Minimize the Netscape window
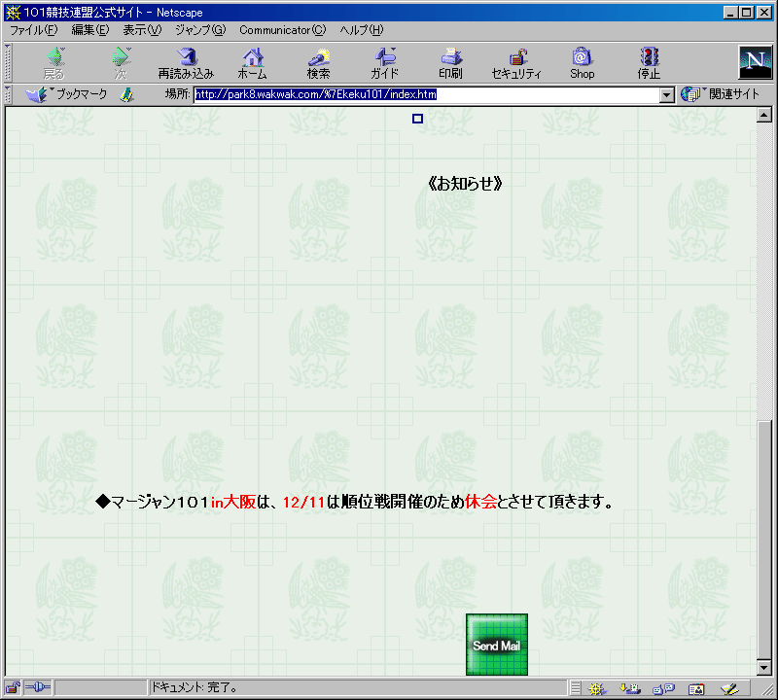Screen dimensions: 778x700 730,13
